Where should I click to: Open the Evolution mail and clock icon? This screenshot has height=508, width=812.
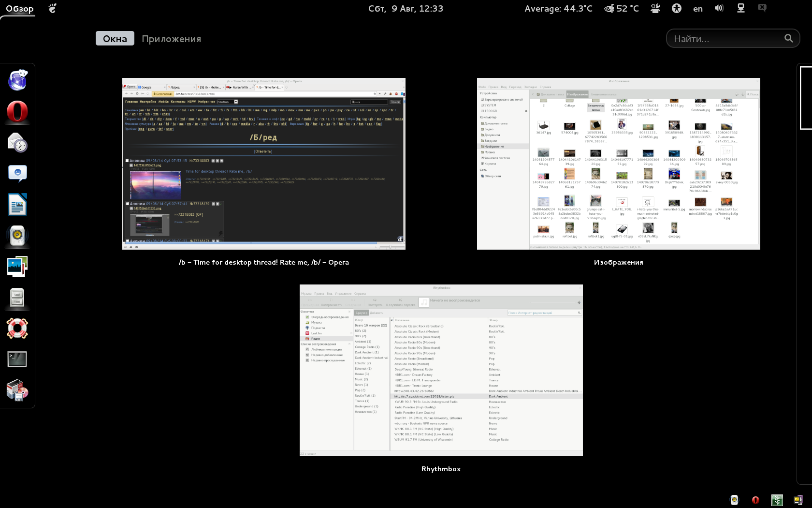pos(17,143)
